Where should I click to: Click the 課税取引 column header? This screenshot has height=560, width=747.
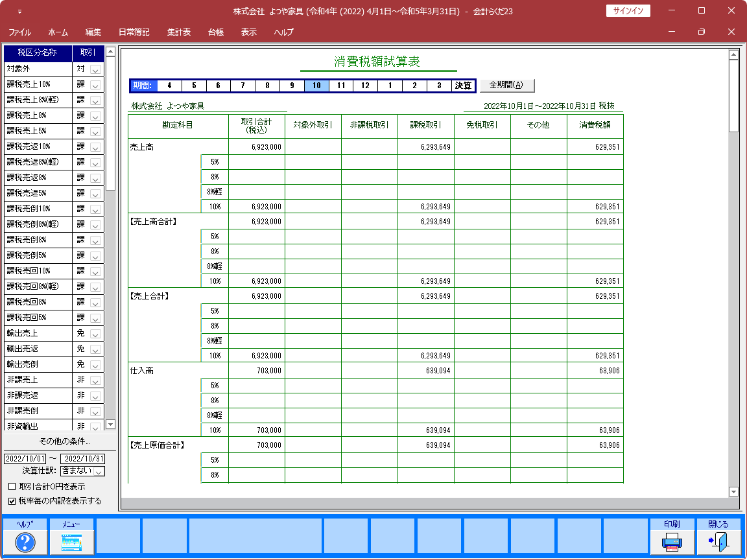[426, 126]
